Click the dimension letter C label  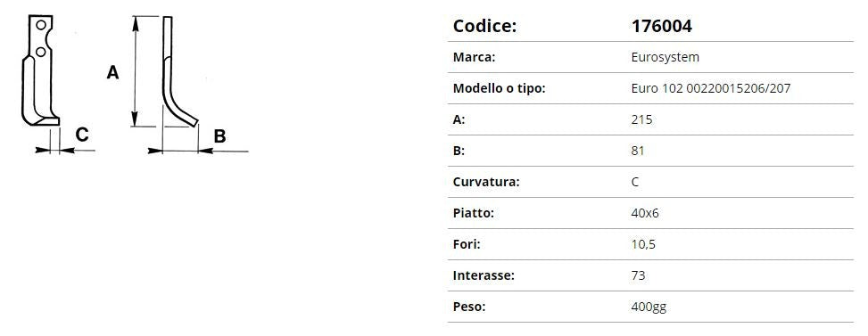(82, 135)
